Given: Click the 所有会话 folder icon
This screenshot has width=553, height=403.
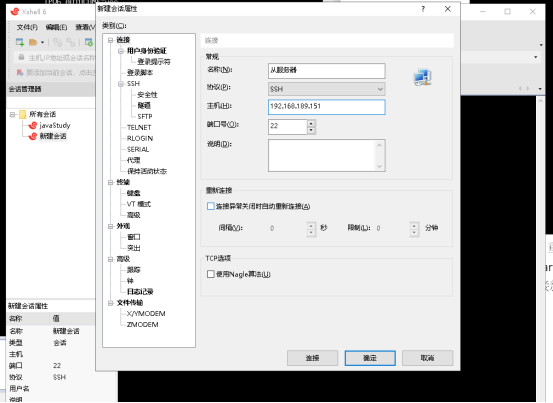Looking at the screenshot, I should (23, 114).
